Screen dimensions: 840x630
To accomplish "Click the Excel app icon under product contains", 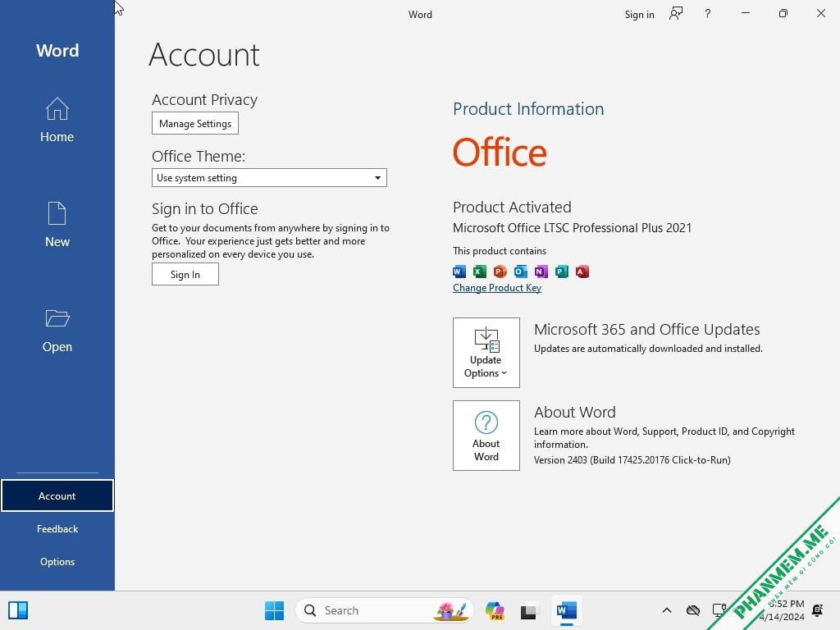I will (x=479, y=272).
